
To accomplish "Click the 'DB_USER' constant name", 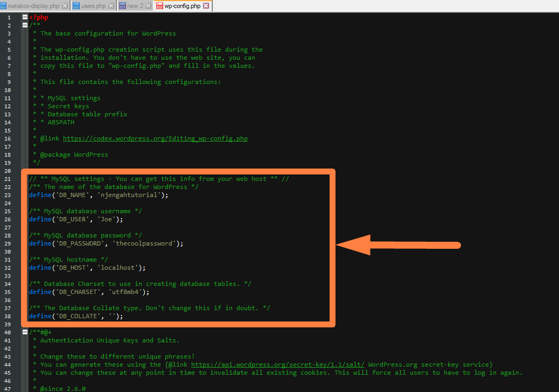I will tap(72, 219).
